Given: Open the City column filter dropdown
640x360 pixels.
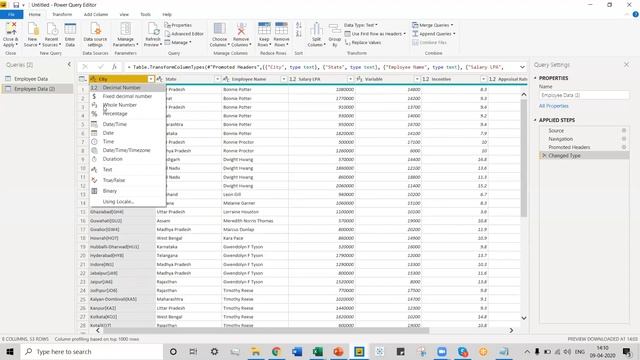Looking at the screenshot, I should point(151,79).
